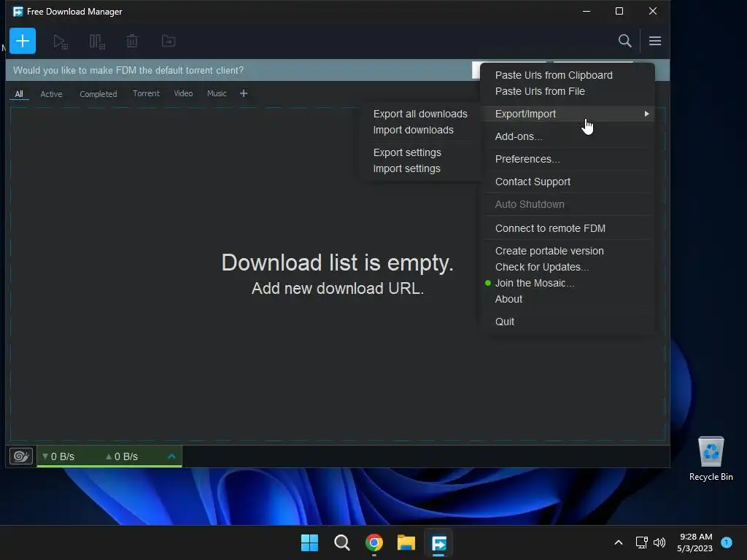Image resolution: width=747 pixels, height=560 pixels.
Task: Choose Quit from the menu
Action: tap(505, 322)
